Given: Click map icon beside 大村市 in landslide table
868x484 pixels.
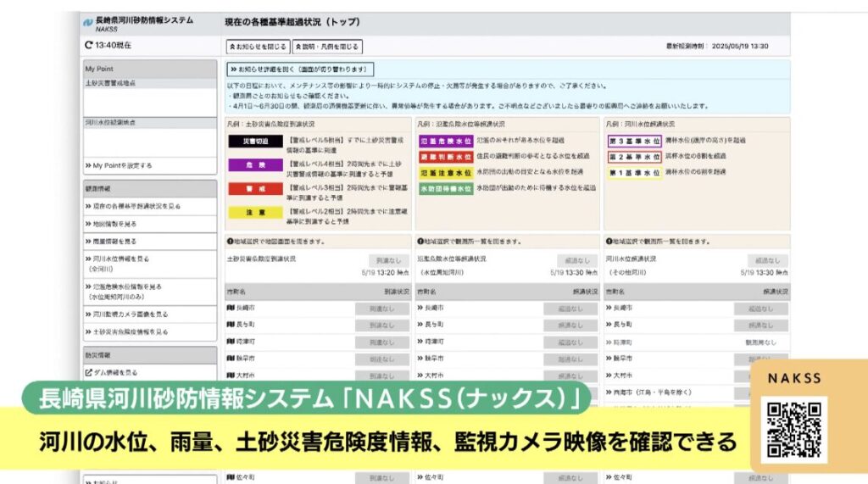Looking at the screenshot, I should pos(231,375).
